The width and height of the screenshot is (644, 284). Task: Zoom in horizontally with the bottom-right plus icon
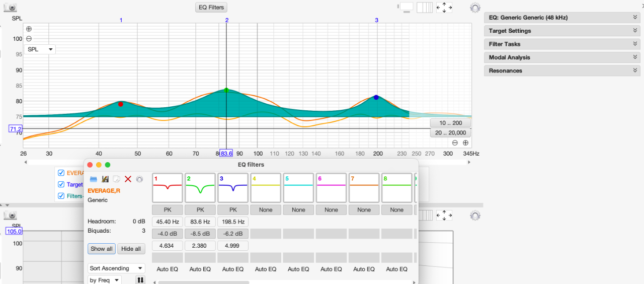click(x=465, y=143)
